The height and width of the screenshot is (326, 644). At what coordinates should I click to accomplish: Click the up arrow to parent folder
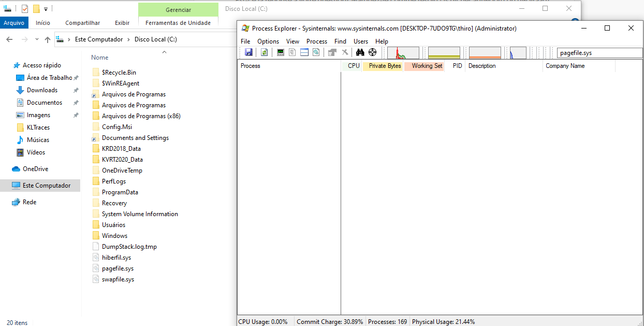click(x=48, y=39)
